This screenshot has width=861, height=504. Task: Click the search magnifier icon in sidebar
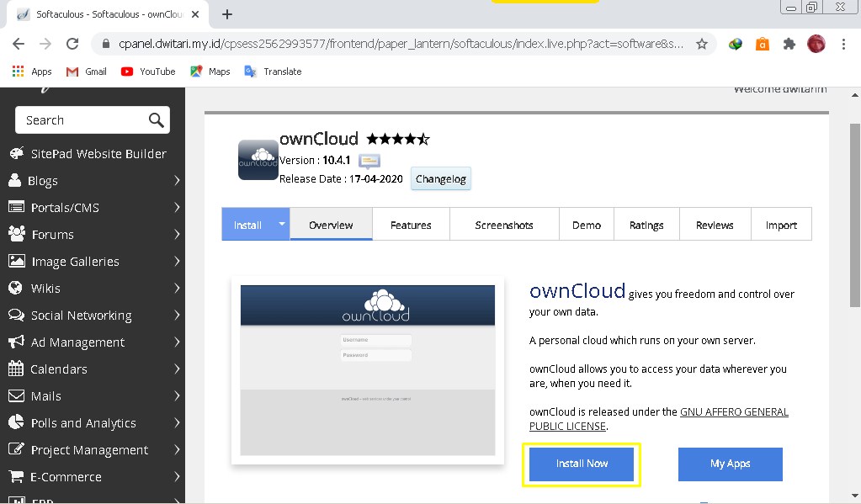(157, 120)
